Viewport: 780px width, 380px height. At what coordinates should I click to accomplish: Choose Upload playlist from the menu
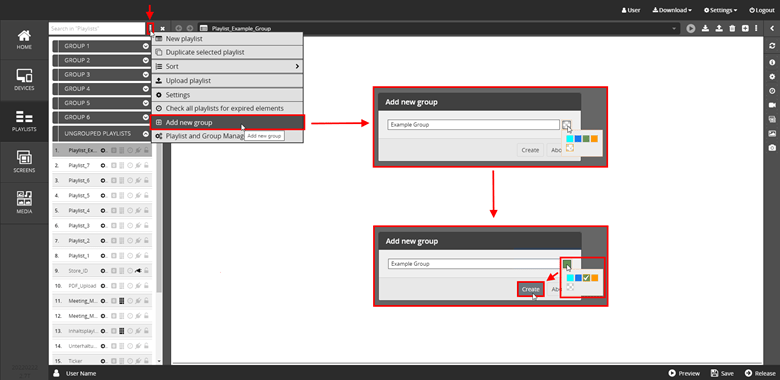pos(227,81)
